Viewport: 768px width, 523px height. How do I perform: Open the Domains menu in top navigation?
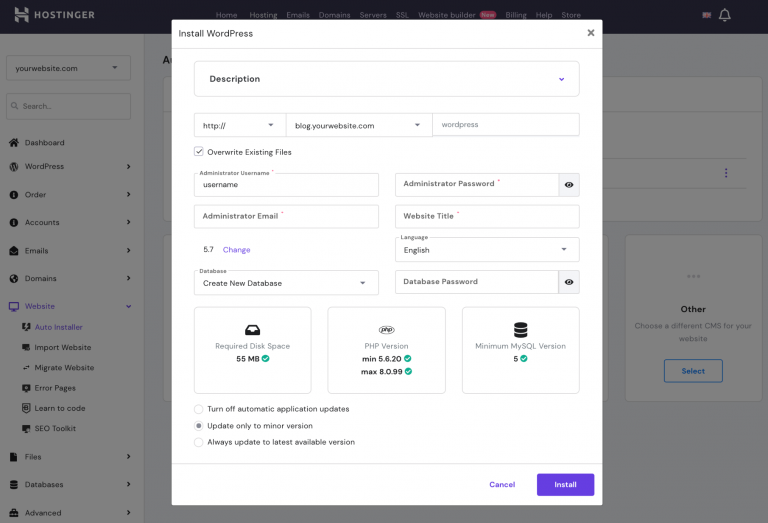click(335, 15)
